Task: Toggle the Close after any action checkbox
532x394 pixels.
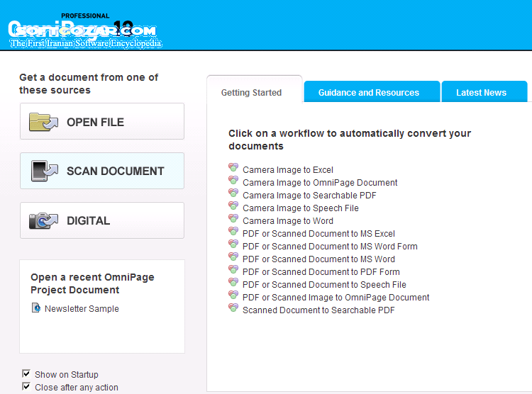Action: point(26,387)
